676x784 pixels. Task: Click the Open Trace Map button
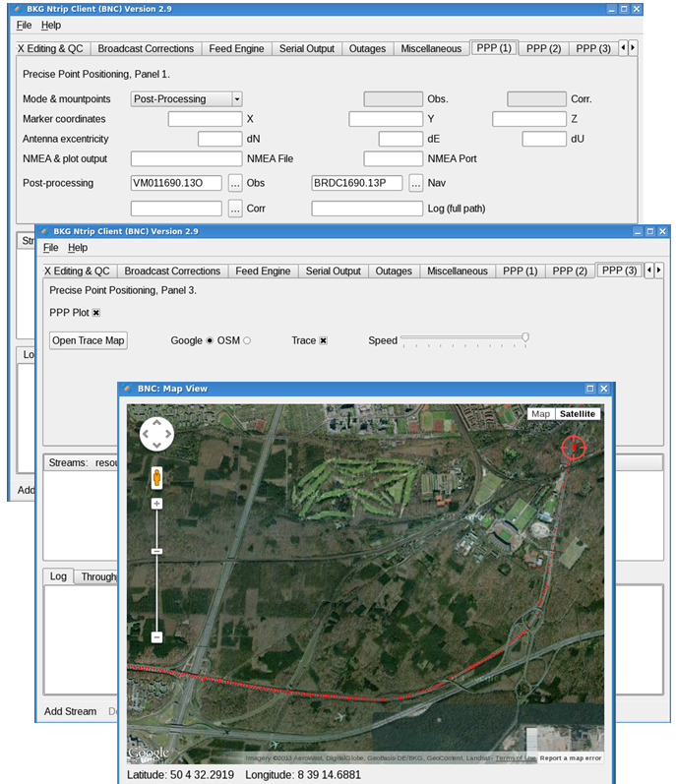[89, 340]
